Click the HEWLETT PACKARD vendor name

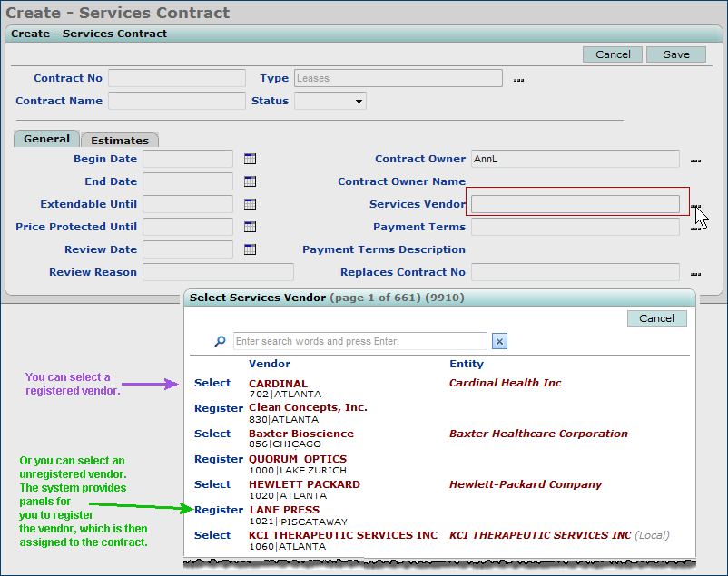pos(305,484)
